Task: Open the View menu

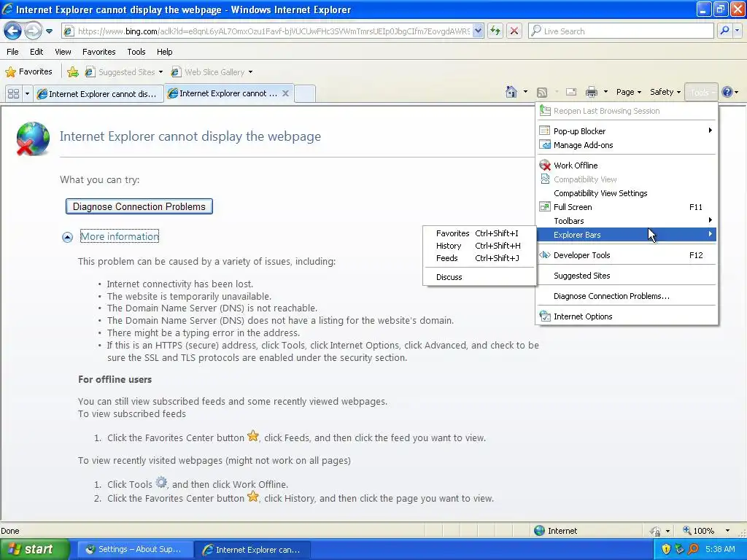Action: coord(63,52)
